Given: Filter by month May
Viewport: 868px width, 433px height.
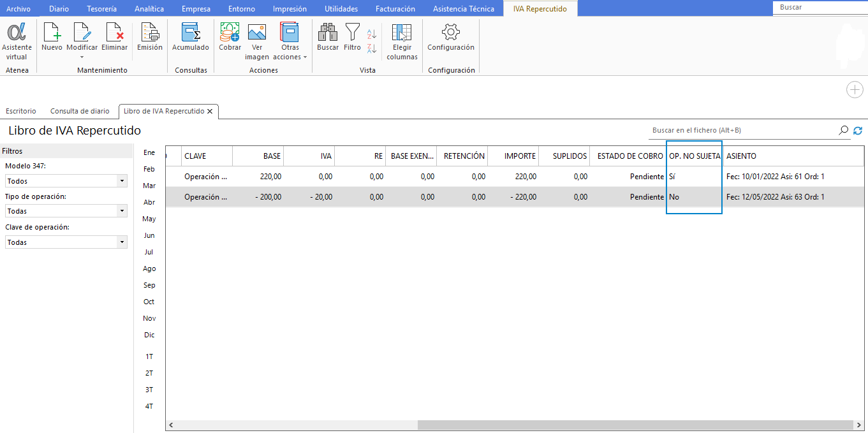Looking at the screenshot, I should (149, 219).
